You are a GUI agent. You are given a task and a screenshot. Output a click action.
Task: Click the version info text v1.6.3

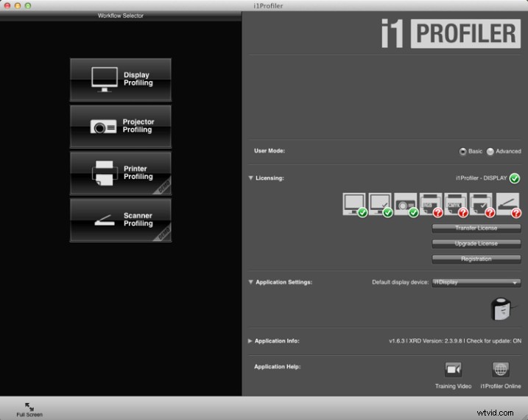tap(455, 341)
